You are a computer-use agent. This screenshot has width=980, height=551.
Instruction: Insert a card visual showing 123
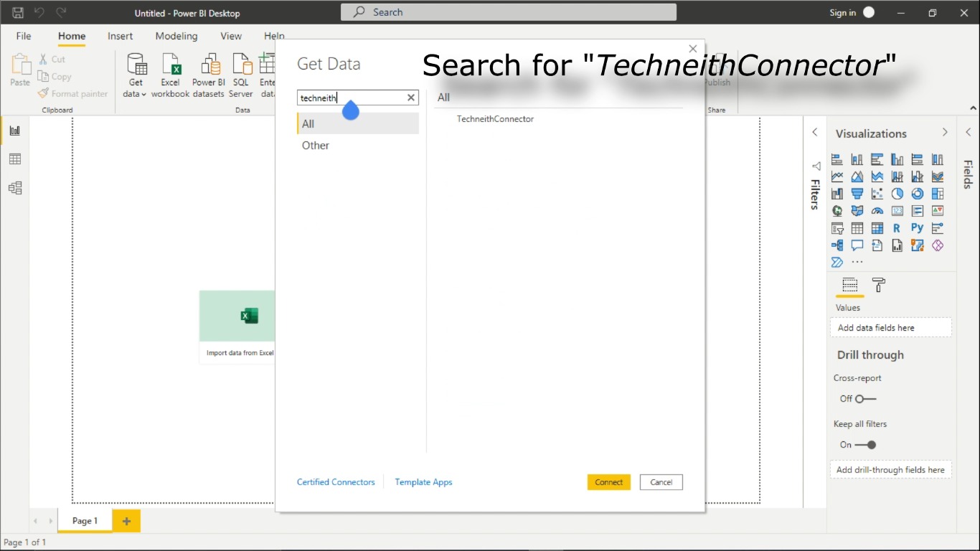(897, 211)
